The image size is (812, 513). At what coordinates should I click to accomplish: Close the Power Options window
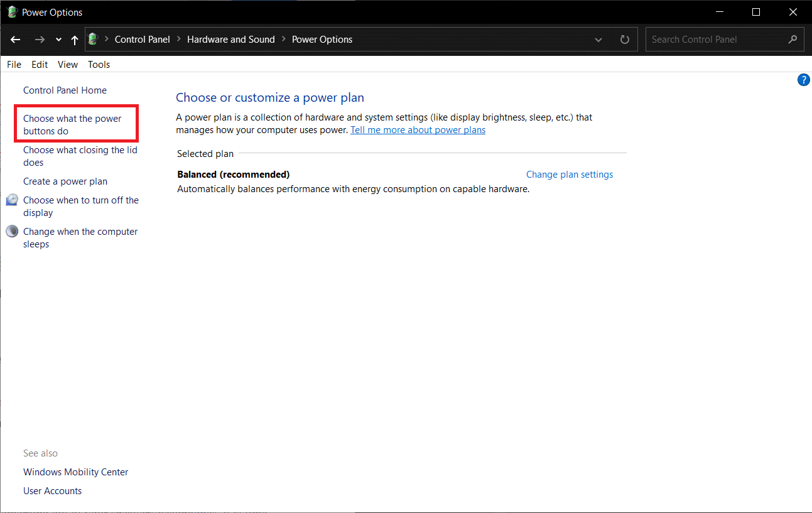793,12
